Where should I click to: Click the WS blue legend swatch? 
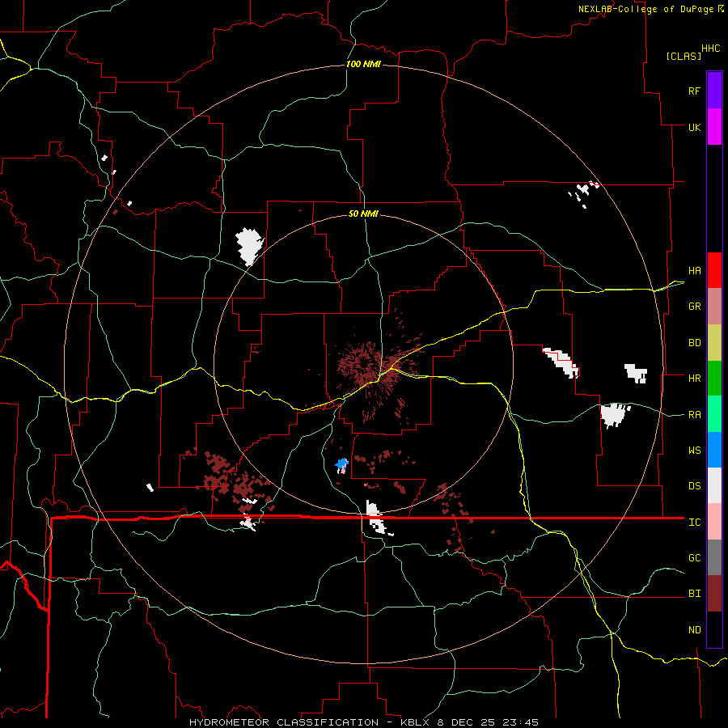[x=714, y=450]
